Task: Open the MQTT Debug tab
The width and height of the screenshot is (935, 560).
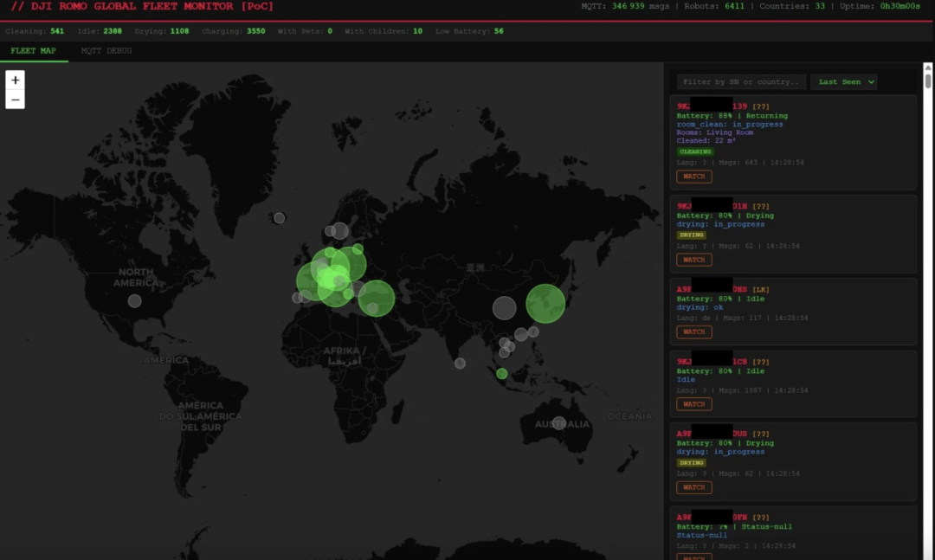Action: [106, 51]
